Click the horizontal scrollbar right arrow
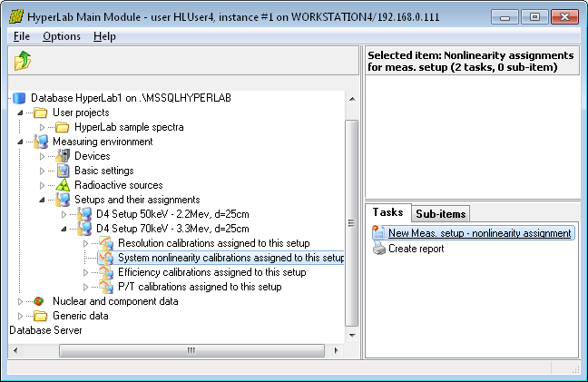Screen dimensions: 588x382 pos(337,350)
